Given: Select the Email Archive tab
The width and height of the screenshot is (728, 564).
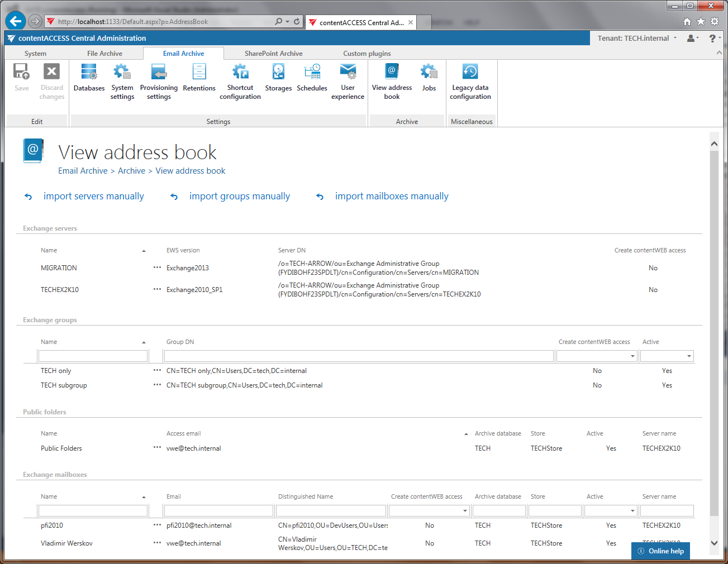Looking at the screenshot, I should [183, 54].
